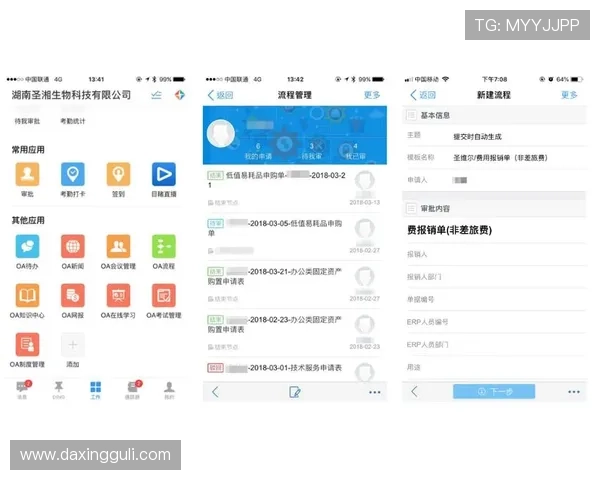Viewport: 600px width, 480px height.
Task: Open the 2018-03-21-办公类固定资产购置申请表 item
Action: point(294,285)
